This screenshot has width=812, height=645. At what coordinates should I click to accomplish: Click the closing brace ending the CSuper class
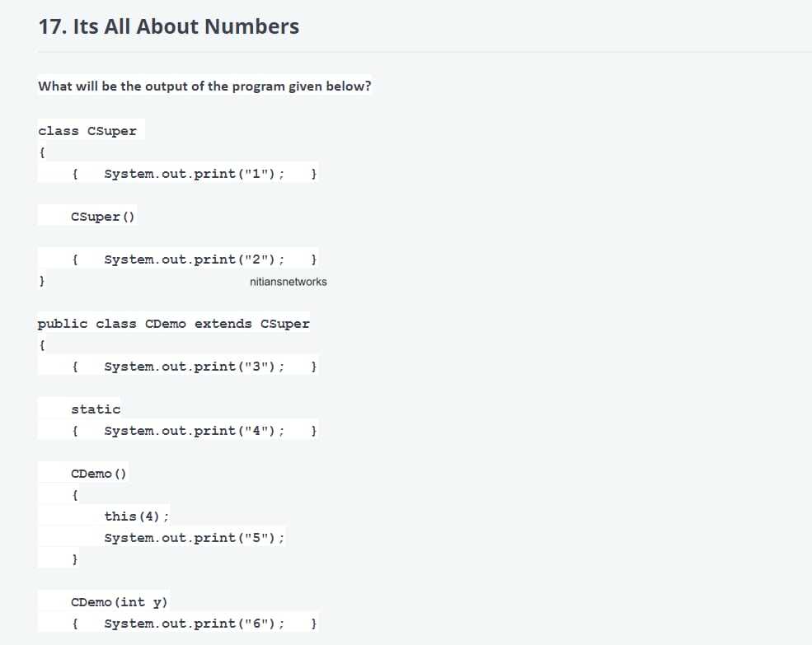(42, 281)
